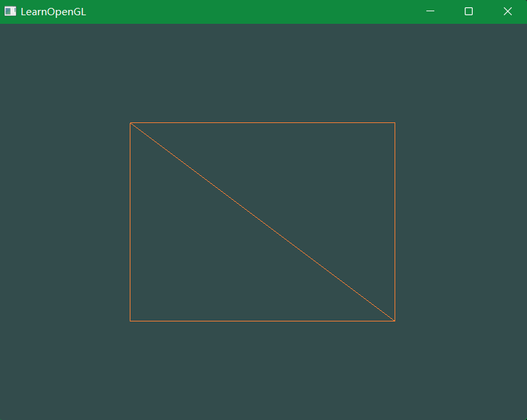The image size is (527, 420).
Task: Close the LearnOpenGL window
Action: point(508,11)
